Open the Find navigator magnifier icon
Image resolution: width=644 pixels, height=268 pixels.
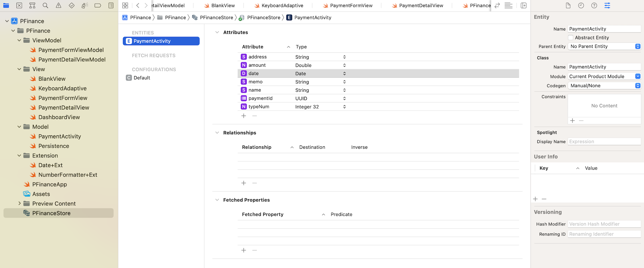click(45, 5)
